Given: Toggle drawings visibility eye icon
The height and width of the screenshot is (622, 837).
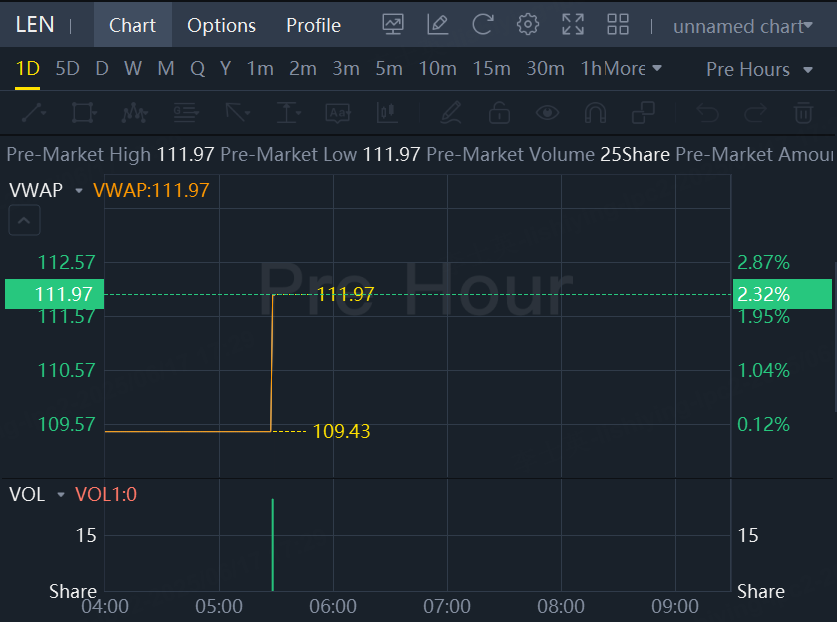Looking at the screenshot, I should coord(547,112).
